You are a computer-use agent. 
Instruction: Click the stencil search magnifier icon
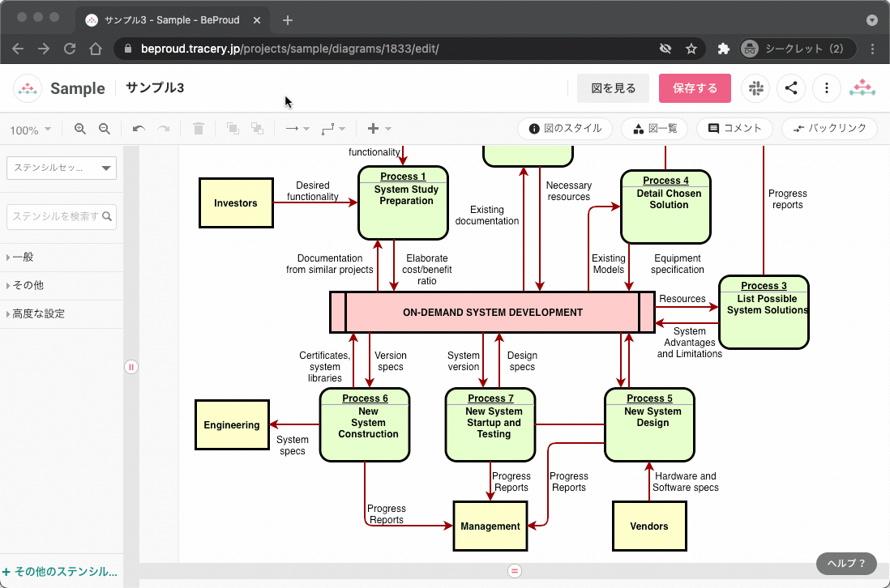(x=107, y=216)
